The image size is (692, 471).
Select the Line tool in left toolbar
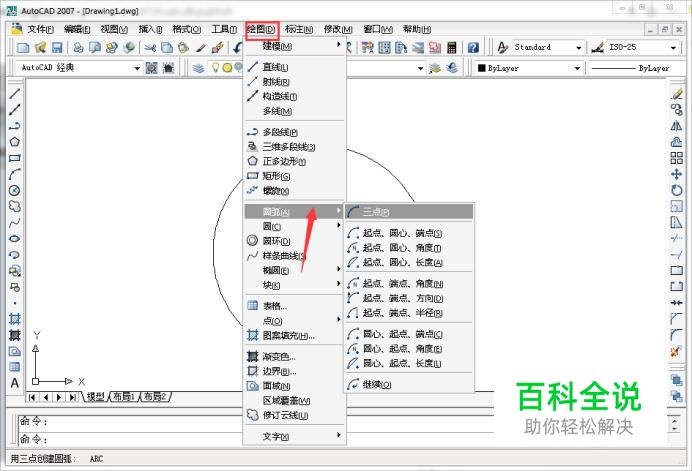15,93
